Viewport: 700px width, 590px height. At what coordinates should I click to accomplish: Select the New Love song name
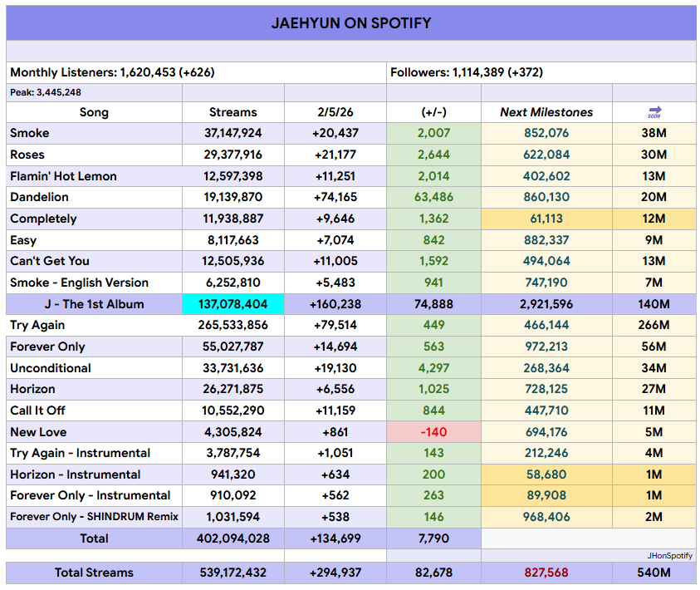[x=38, y=432]
